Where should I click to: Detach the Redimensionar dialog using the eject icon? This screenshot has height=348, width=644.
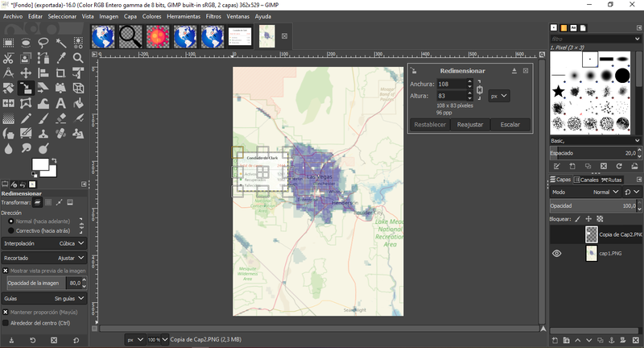point(514,71)
